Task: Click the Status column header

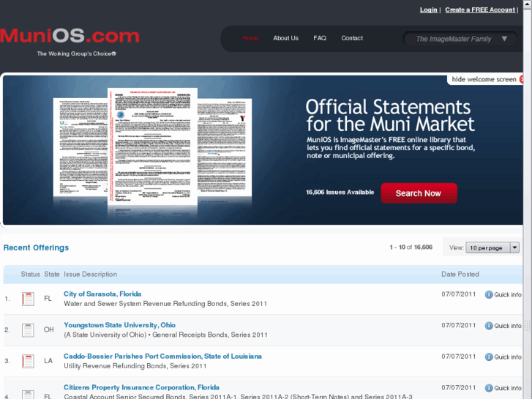Action: coord(30,274)
